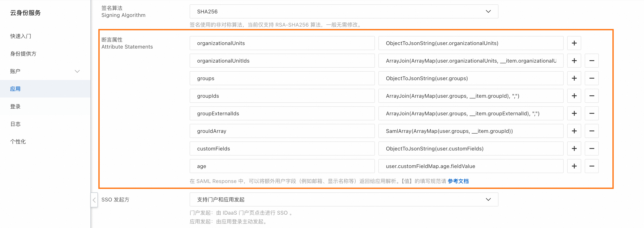Edit the SamlArray value field
Screen dimensions: 644x228
(x=471, y=131)
